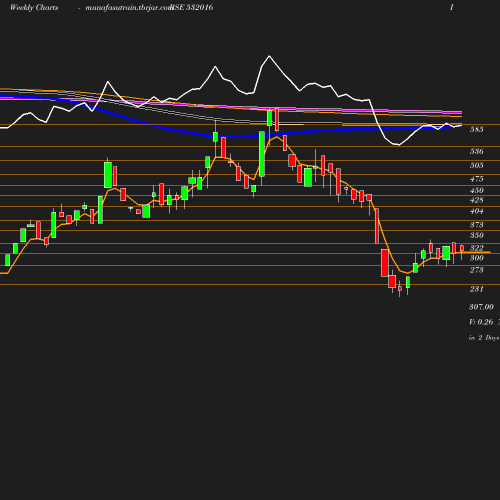Select the 300 price level label

click(477, 258)
